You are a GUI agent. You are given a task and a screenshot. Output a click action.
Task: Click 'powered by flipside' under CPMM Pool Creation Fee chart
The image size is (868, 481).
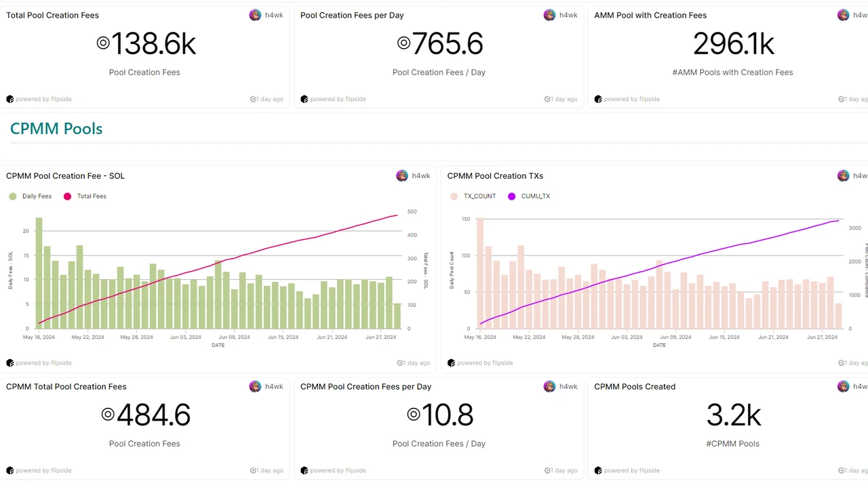(43, 363)
